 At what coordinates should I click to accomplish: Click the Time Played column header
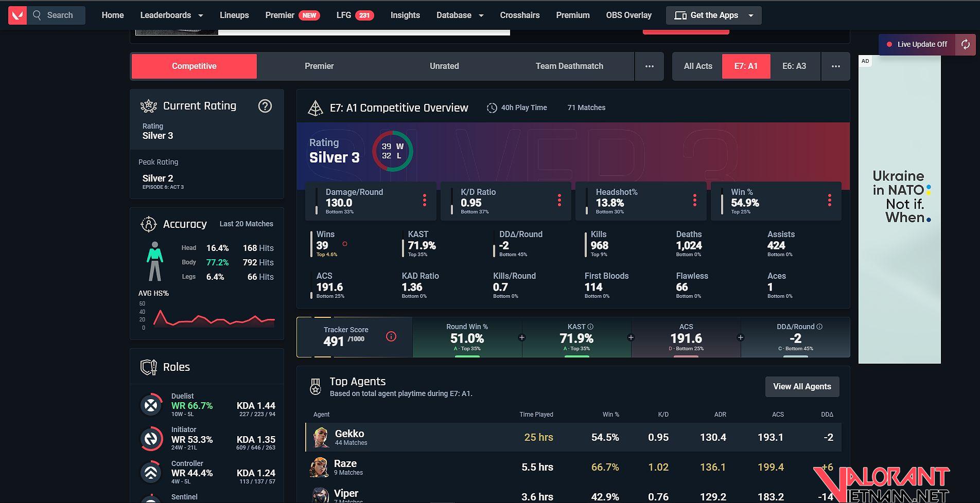click(x=536, y=415)
